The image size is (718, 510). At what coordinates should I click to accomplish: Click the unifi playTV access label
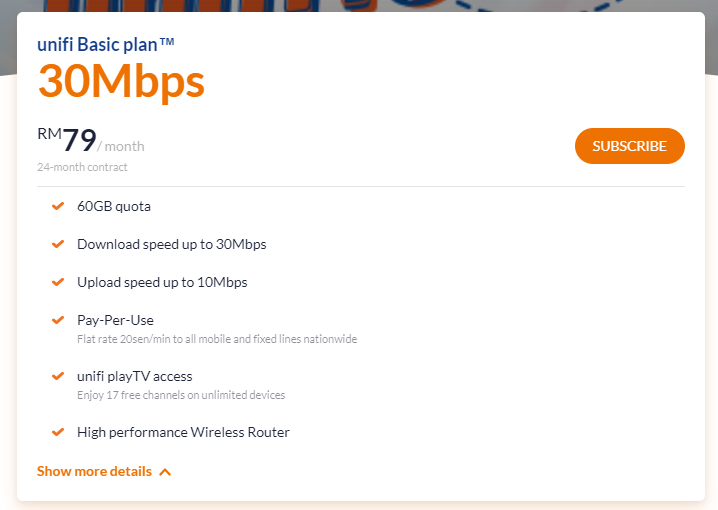(135, 376)
